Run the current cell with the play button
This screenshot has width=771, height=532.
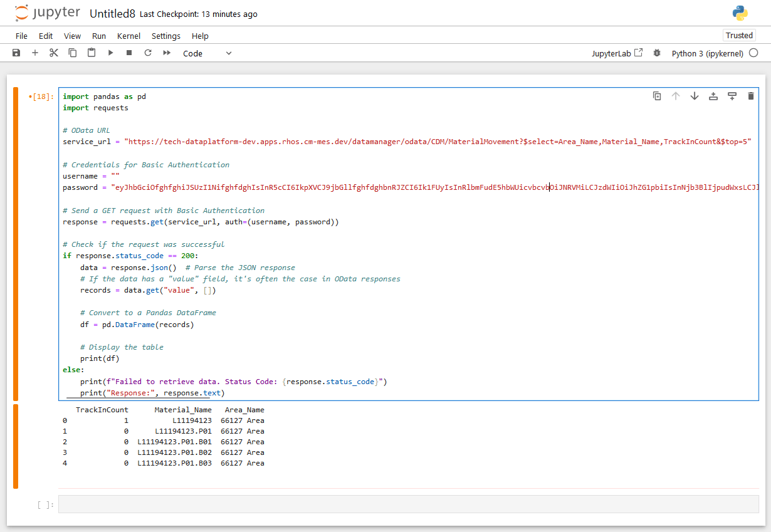(x=110, y=53)
